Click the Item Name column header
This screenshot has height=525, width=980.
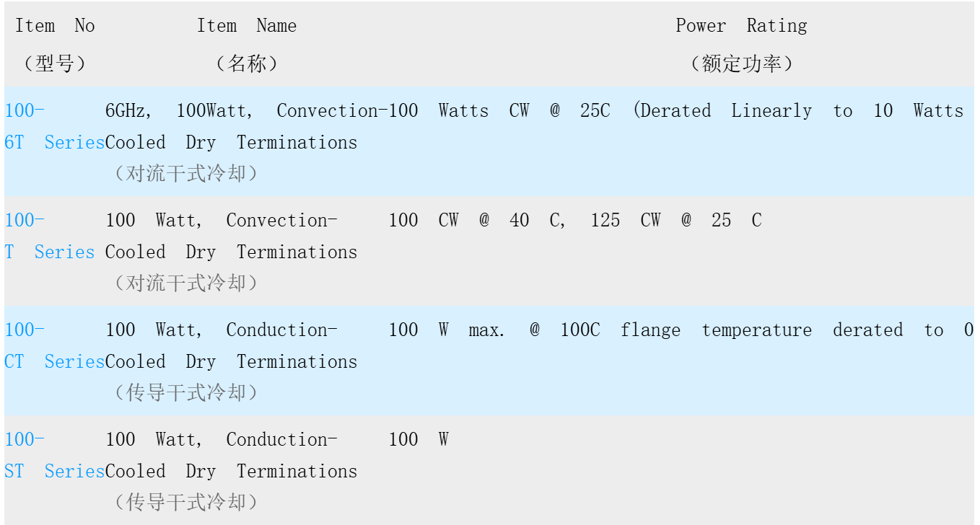click(x=247, y=25)
